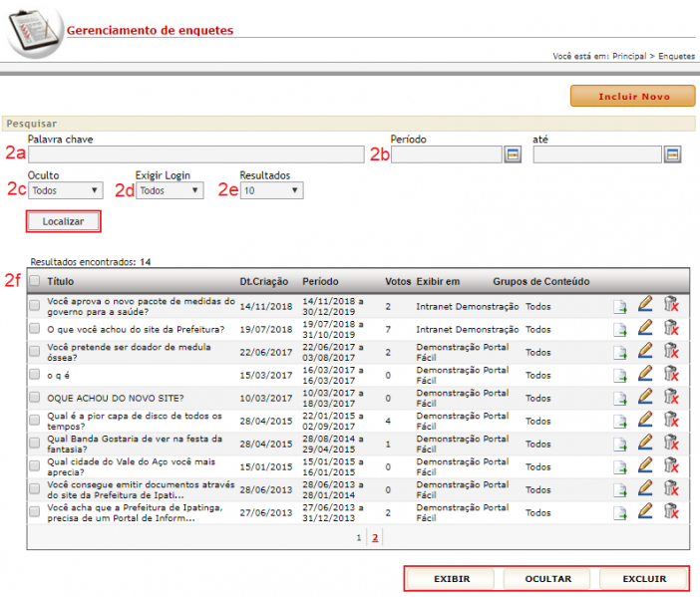Click the Período column header in the table

tap(320, 281)
